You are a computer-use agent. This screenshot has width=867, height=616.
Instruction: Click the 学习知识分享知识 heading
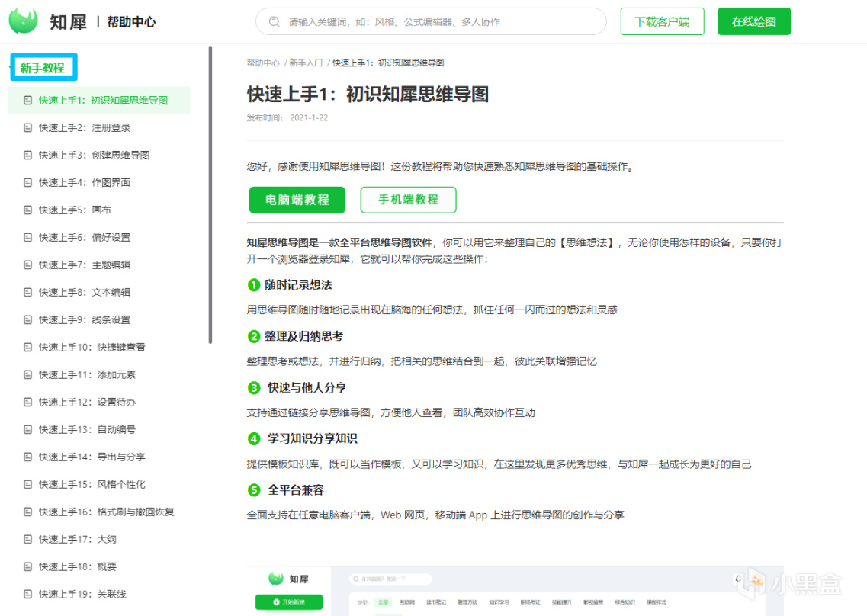(313, 438)
